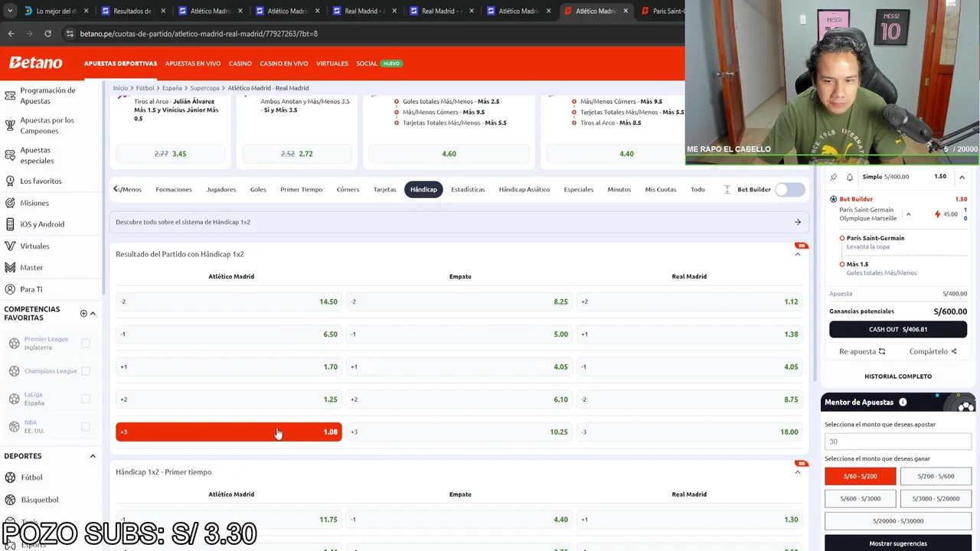Screen dimensions: 980x551
Task: Click the iOS y Android phone icon
Action: [10, 224]
